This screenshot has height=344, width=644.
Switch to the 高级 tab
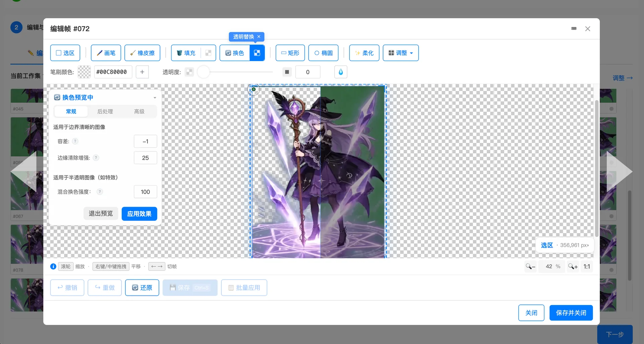click(139, 111)
